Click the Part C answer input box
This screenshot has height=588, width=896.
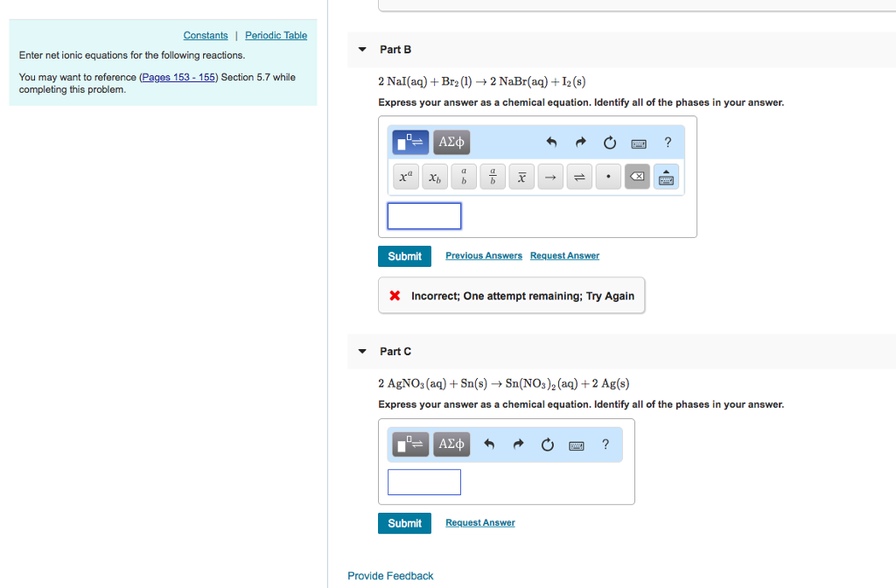(423, 481)
